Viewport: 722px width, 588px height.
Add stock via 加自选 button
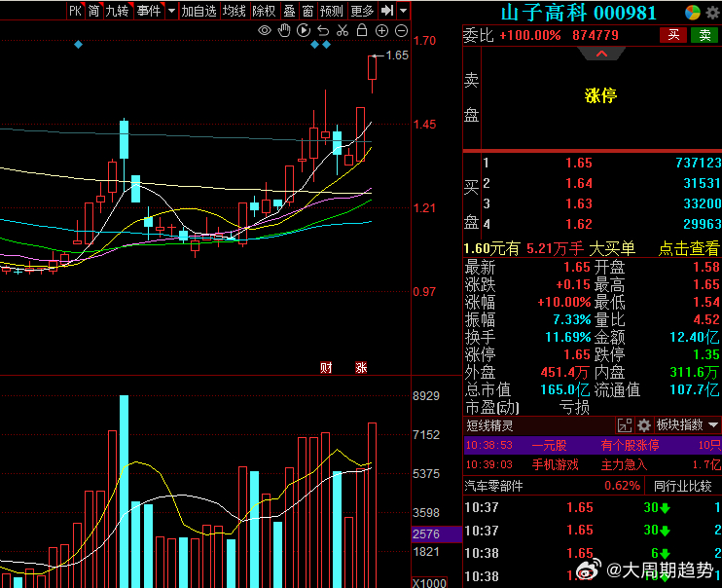(x=199, y=11)
